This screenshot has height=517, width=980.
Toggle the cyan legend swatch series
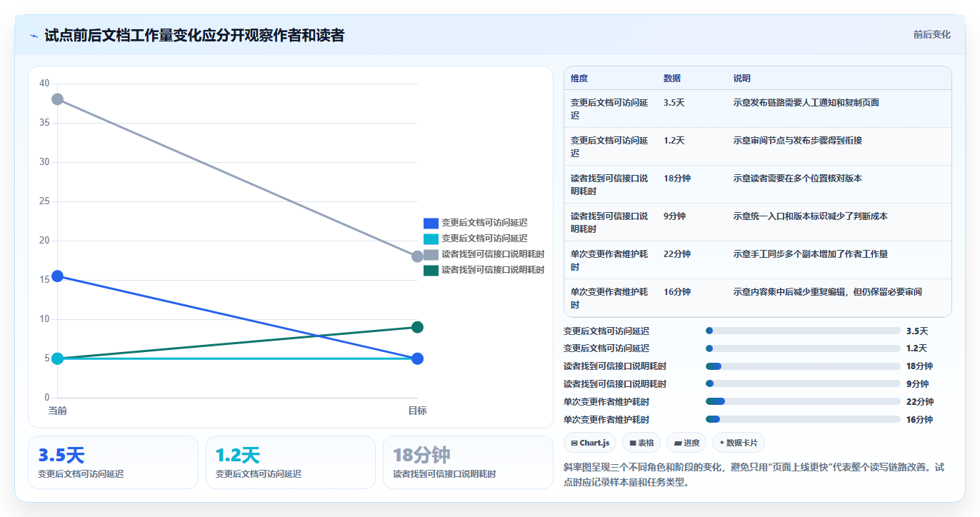tap(431, 239)
